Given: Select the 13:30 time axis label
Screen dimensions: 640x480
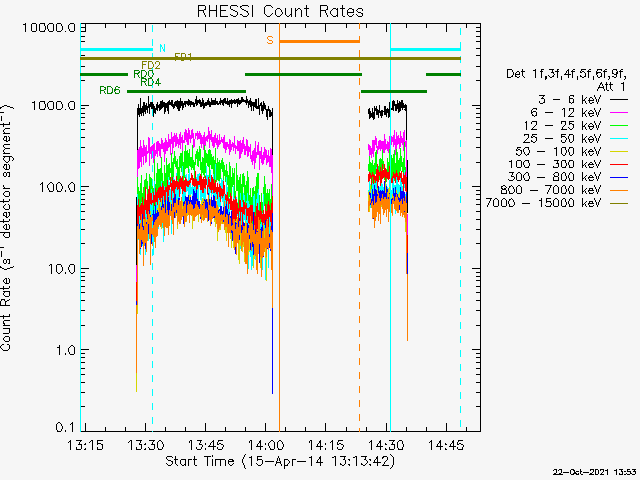Looking at the screenshot, I should point(145,444).
